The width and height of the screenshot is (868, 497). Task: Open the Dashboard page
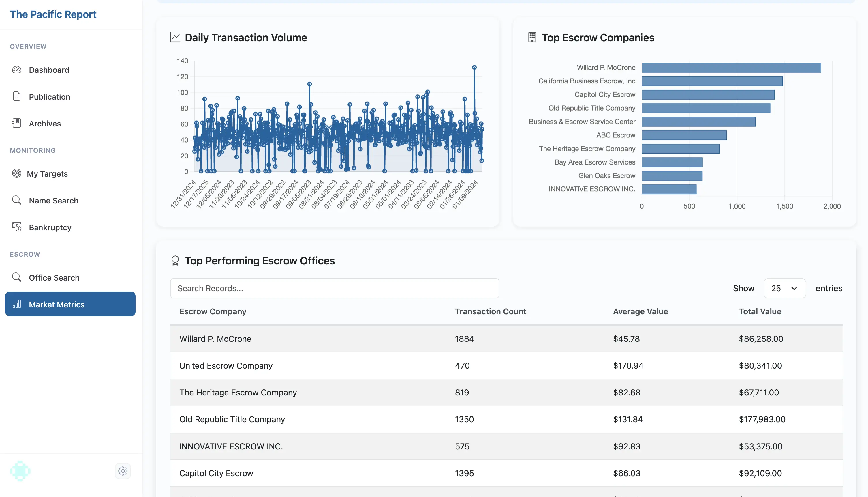coord(71,70)
